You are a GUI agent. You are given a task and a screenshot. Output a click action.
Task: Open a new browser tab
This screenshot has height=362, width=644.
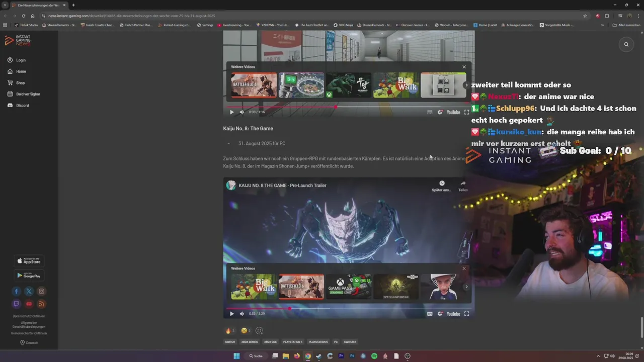[x=73, y=5]
